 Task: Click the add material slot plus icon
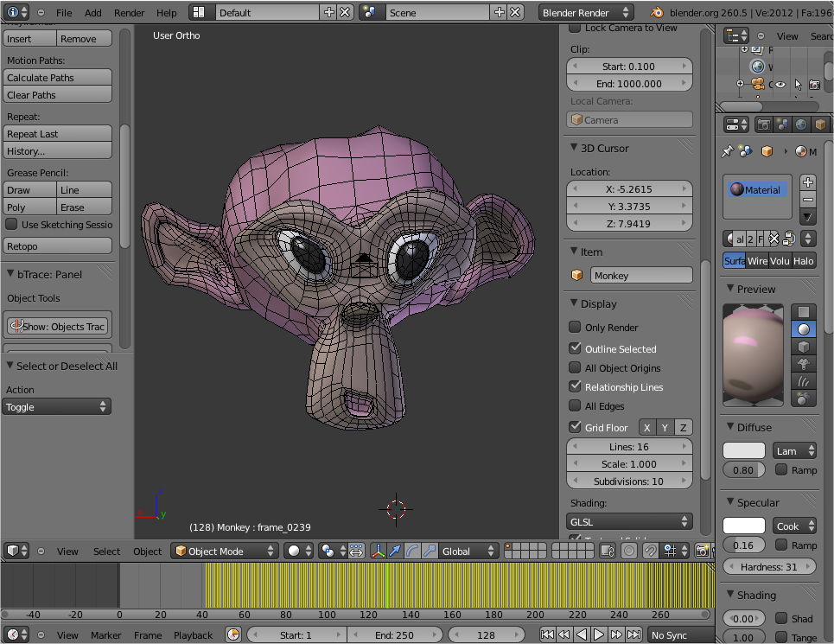[807, 182]
